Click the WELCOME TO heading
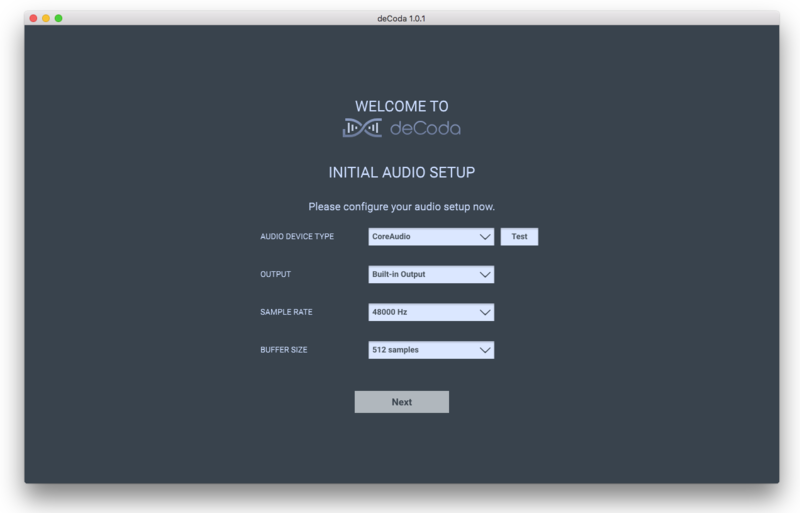The height and width of the screenshot is (513, 800). tap(402, 106)
